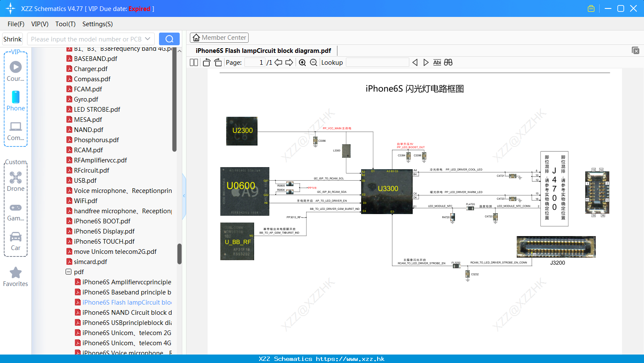Image resolution: width=644 pixels, height=363 pixels.
Task: Select the iPhone6S Flash lampCircuit tab
Action: 263,51
